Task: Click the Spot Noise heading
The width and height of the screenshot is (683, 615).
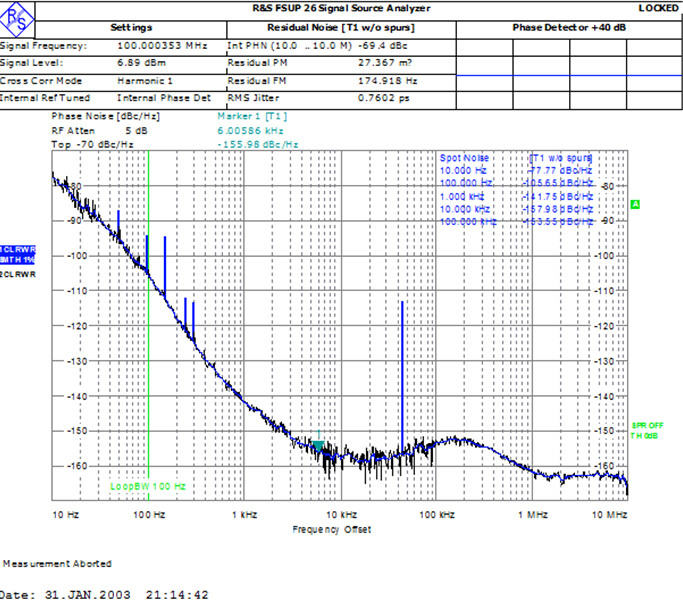Action: (x=464, y=158)
